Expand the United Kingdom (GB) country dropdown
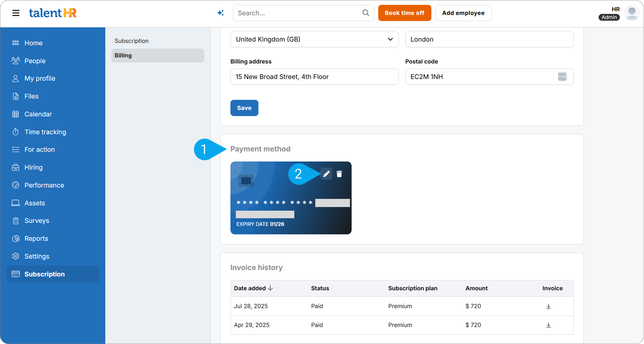The height and width of the screenshot is (344, 644). pyautogui.click(x=314, y=39)
